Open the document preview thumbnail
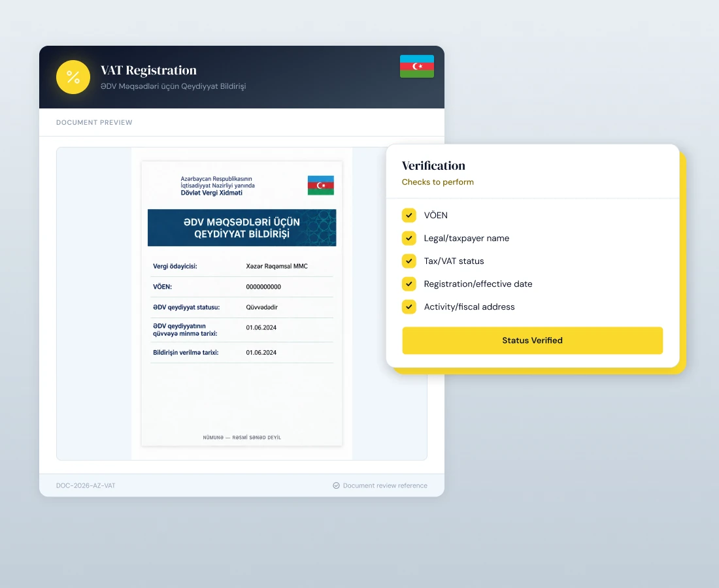The image size is (719, 588). click(x=242, y=303)
